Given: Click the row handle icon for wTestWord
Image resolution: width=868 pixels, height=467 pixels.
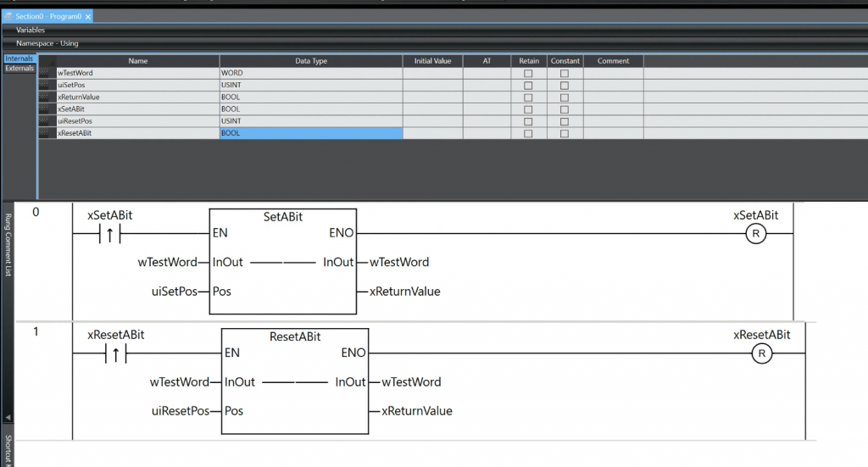Looking at the screenshot, I should point(47,74).
